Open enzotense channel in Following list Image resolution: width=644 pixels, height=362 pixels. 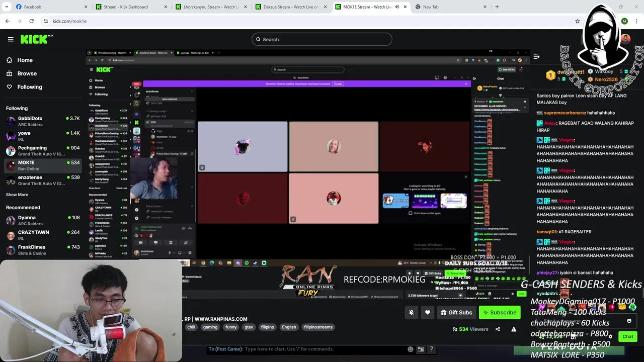[43, 180]
